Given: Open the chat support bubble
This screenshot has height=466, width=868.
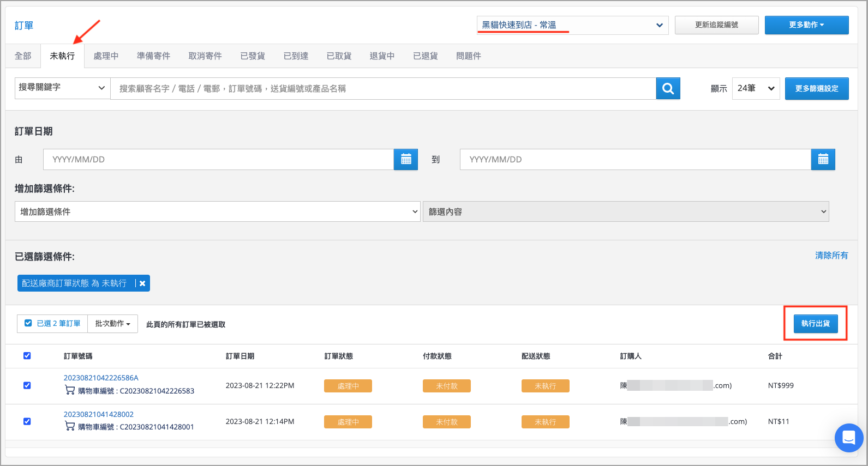Looking at the screenshot, I should (x=849, y=438).
